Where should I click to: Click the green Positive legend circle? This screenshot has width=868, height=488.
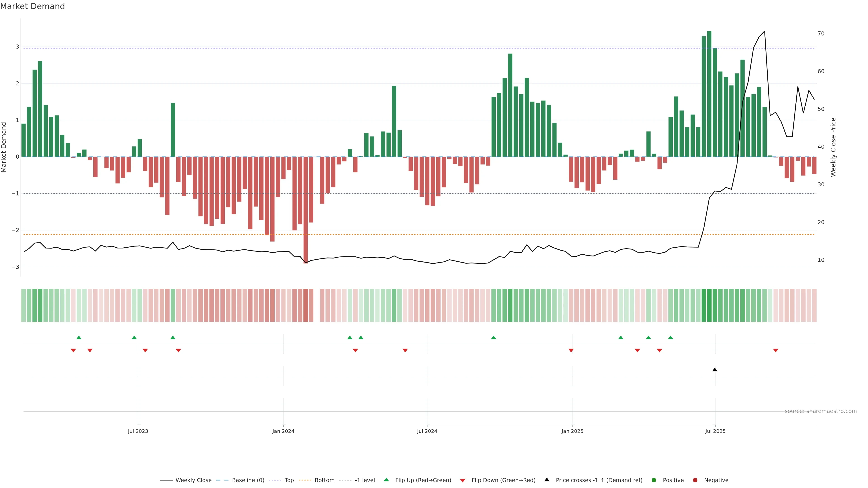click(654, 480)
